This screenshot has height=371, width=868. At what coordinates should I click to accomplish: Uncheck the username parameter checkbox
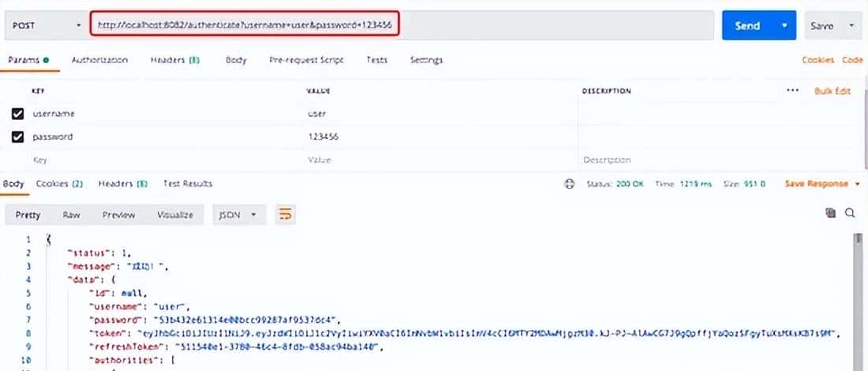[x=17, y=114]
